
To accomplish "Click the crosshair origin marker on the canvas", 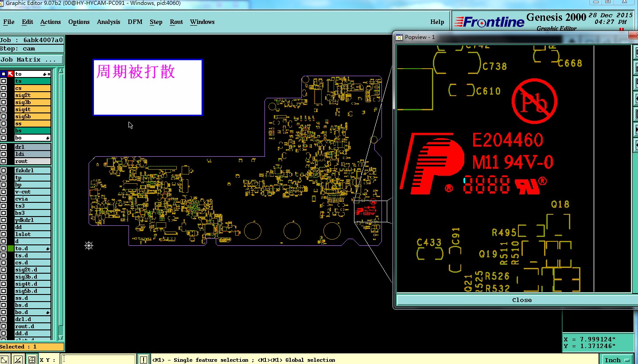I will coord(89,245).
